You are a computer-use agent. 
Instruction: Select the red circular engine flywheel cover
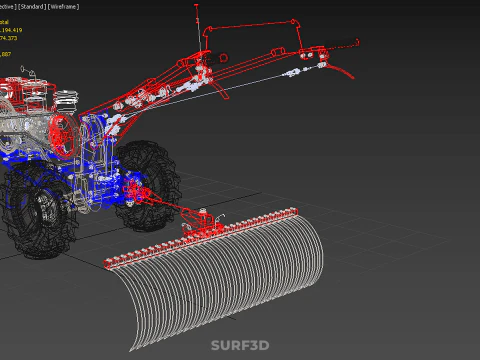click(x=63, y=135)
